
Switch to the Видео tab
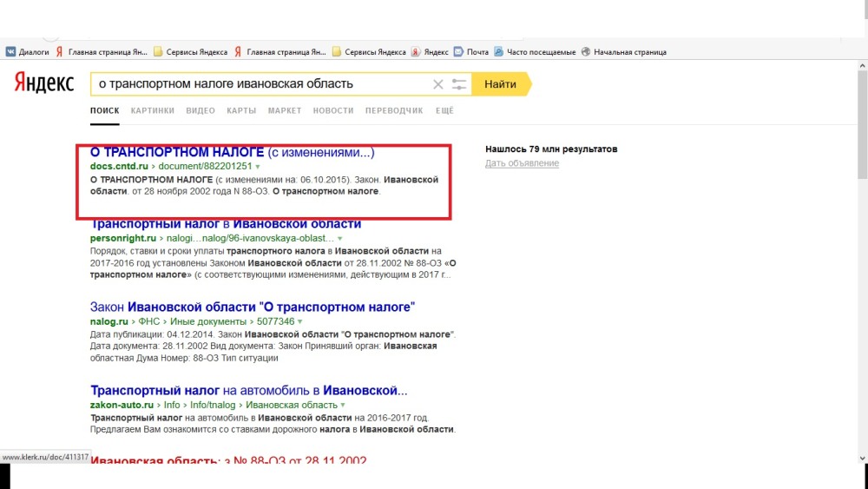(x=201, y=111)
